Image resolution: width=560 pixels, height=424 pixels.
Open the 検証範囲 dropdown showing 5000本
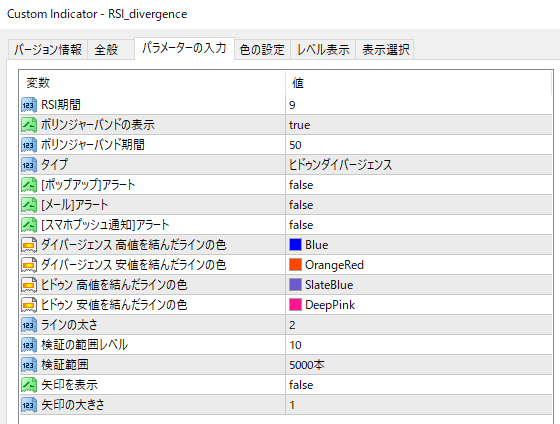tap(419, 365)
